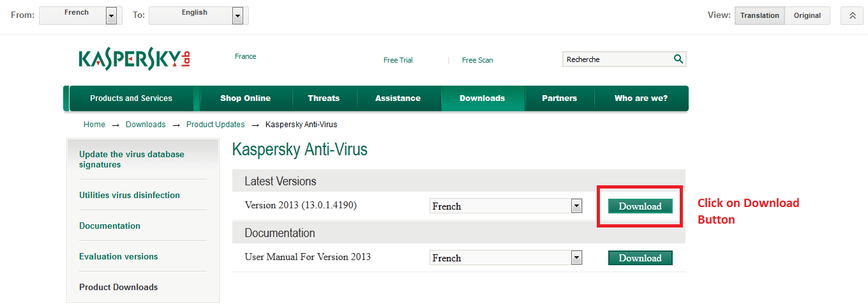Click the Kaspersky Lab logo

135,59
